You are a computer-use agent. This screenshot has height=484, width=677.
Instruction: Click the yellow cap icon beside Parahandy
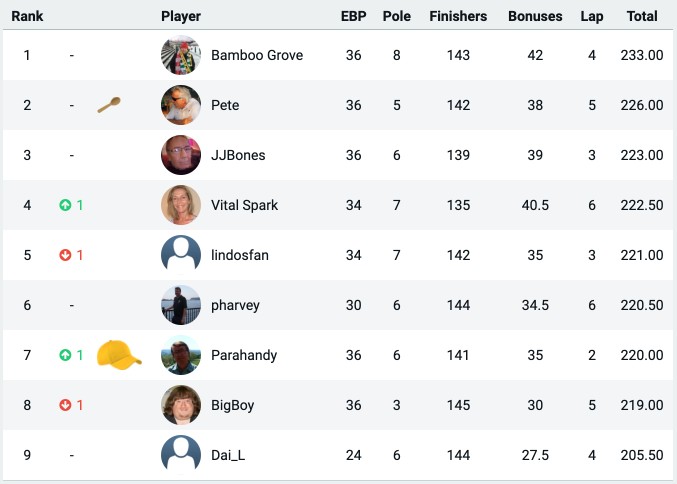point(119,355)
